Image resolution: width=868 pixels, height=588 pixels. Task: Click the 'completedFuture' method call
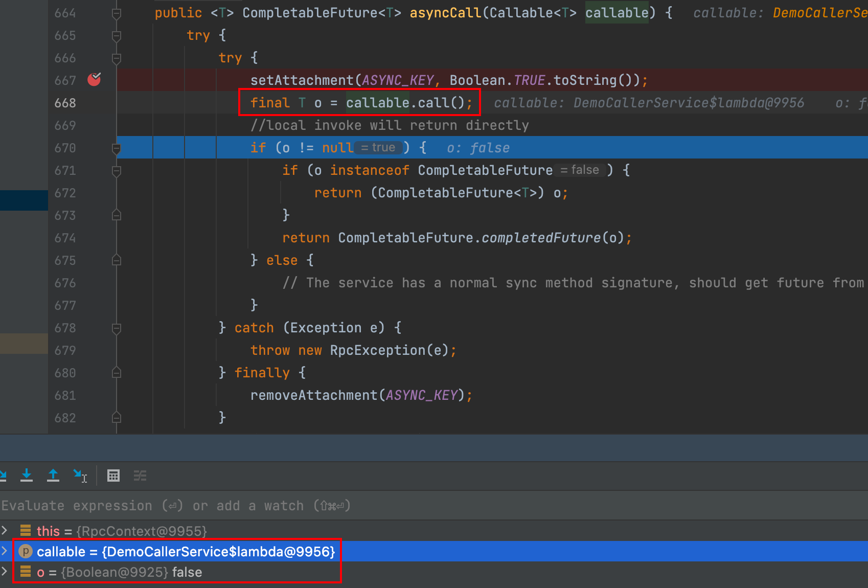tap(541, 238)
